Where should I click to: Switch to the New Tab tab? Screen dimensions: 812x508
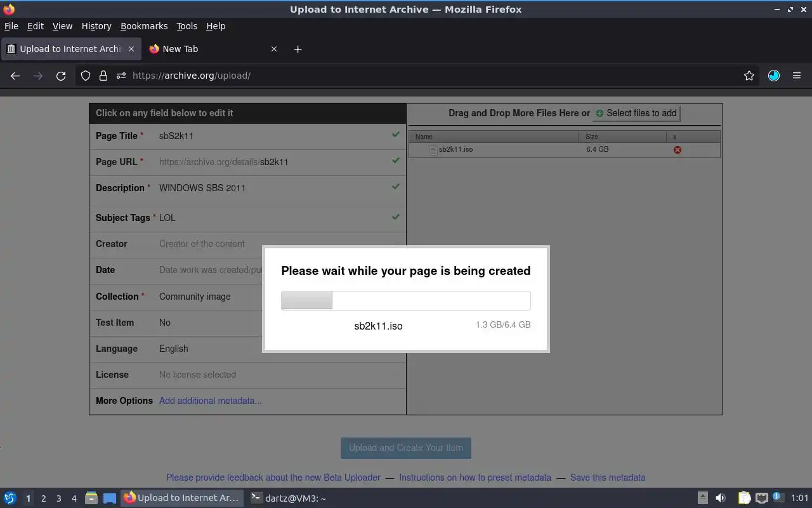(x=213, y=49)
